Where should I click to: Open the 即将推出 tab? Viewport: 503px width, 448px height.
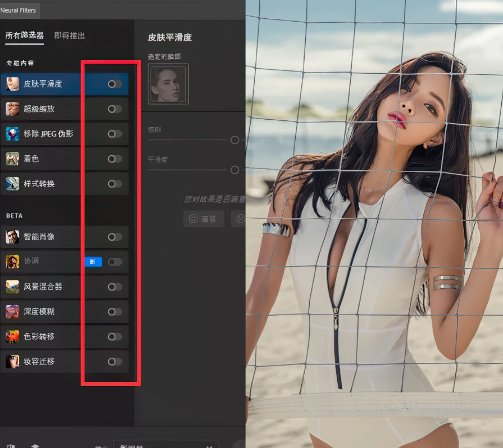click(x=69, y=35)
